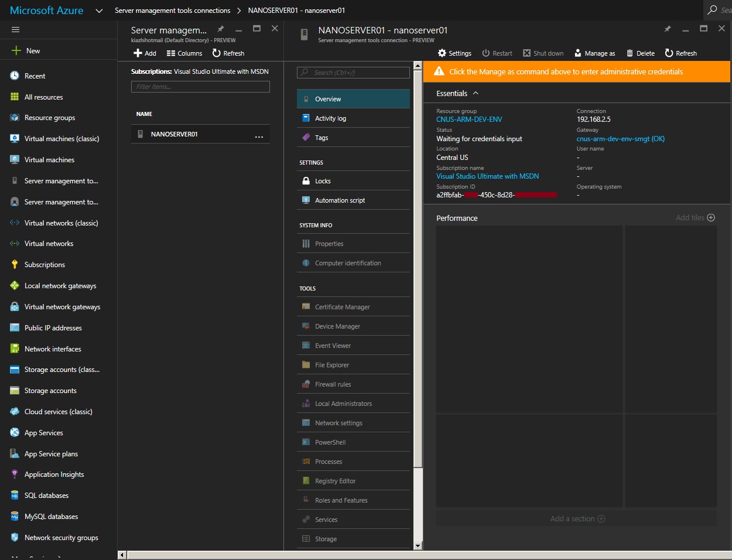Collapse the Essentials section
This screenshot has height=560, width=732.
(x=476, y=93)
